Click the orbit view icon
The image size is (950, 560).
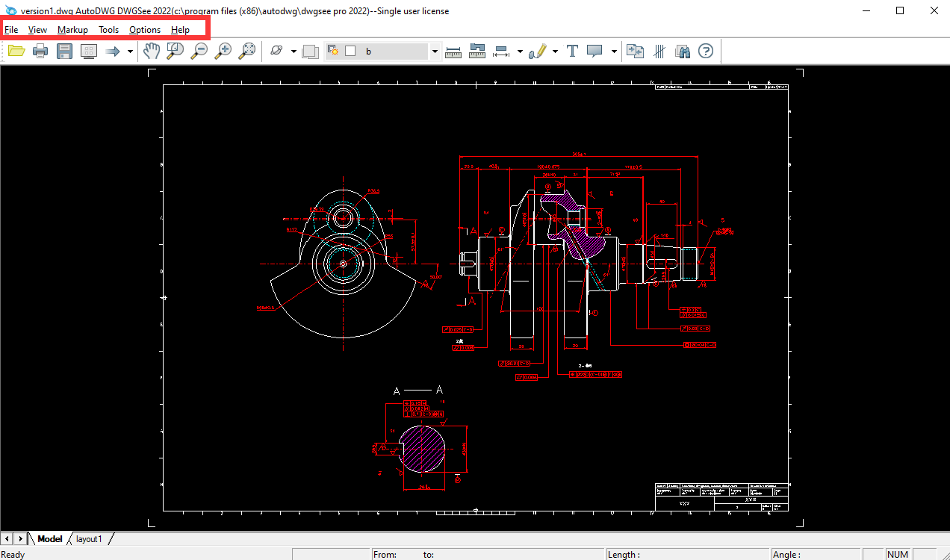[x=277, y=51]
